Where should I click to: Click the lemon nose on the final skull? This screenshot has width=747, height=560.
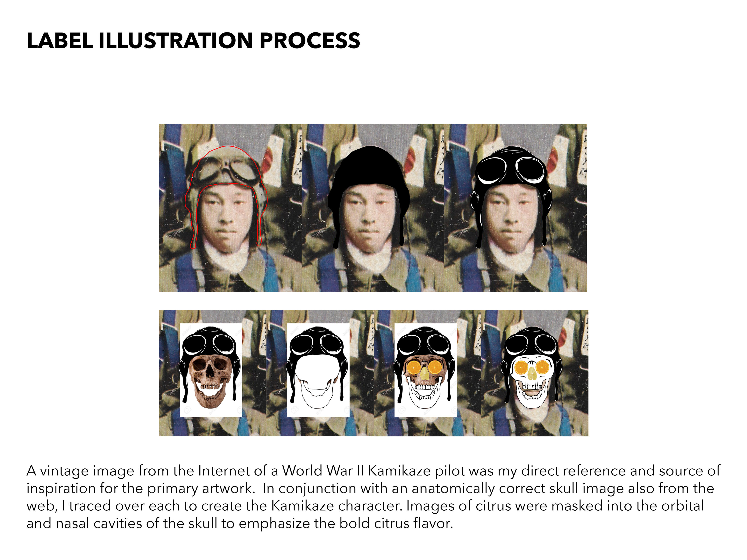tap(532, 373)
